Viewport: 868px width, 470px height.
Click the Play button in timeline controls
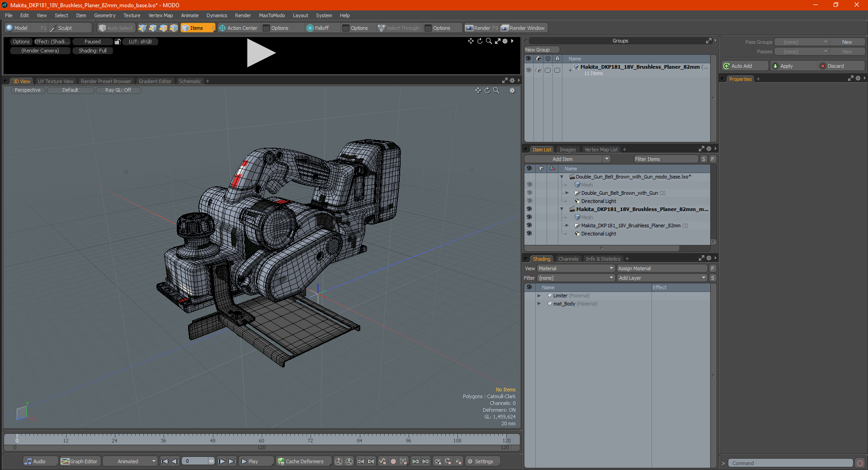[x=256, y=461]
